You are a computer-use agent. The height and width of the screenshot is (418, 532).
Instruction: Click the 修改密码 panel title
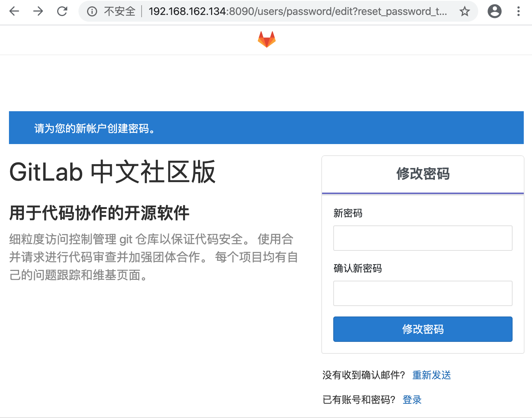click(x=423, y=174)
